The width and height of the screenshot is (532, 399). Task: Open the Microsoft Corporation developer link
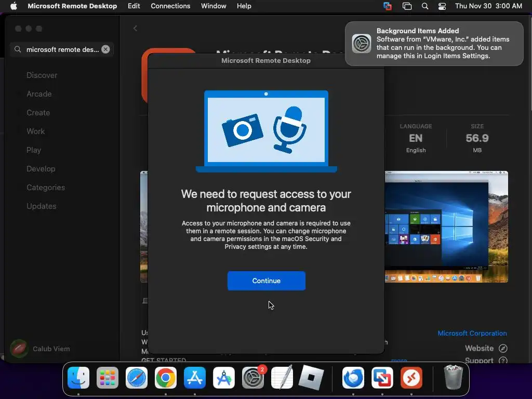coord(472,333)
